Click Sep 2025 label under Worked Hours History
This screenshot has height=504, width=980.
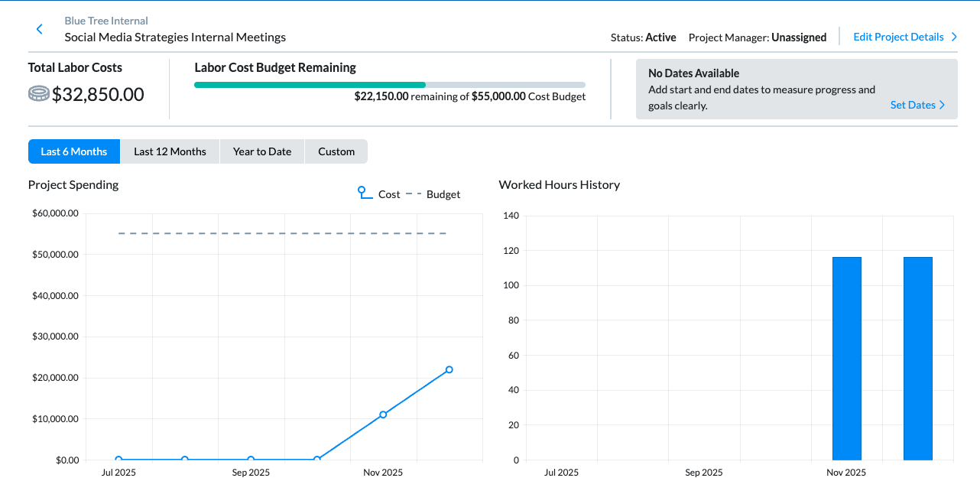(703, 473)
